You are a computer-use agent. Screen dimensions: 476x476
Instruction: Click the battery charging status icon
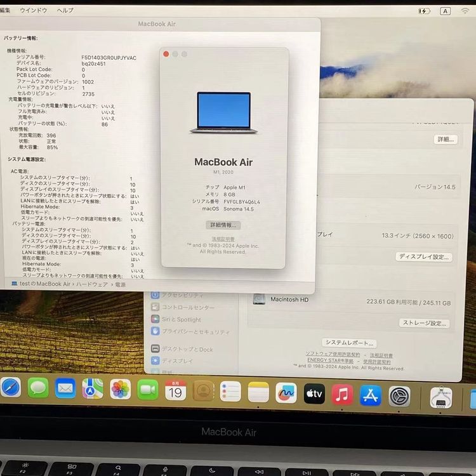[x=424, y=11]
